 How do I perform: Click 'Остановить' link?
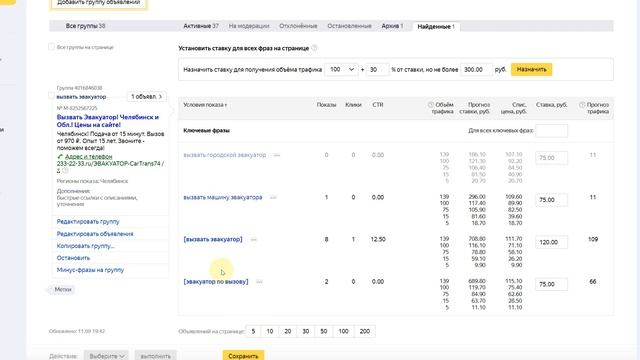click(x=73, y=258)
